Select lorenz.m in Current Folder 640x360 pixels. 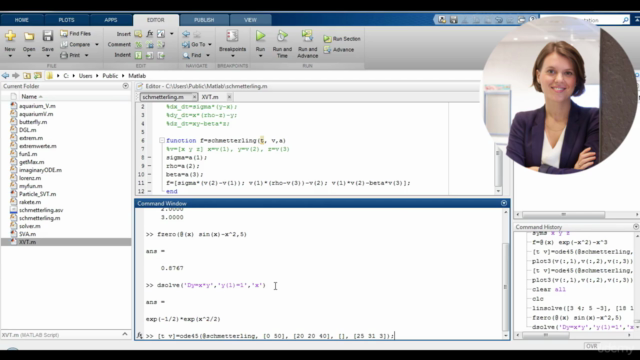point(30,178)
